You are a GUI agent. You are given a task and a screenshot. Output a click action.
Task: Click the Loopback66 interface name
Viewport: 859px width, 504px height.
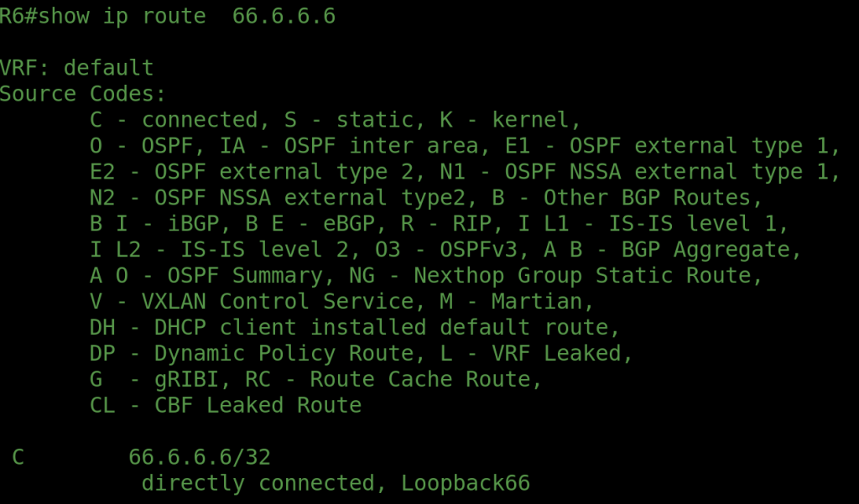(x=465, y=484)
